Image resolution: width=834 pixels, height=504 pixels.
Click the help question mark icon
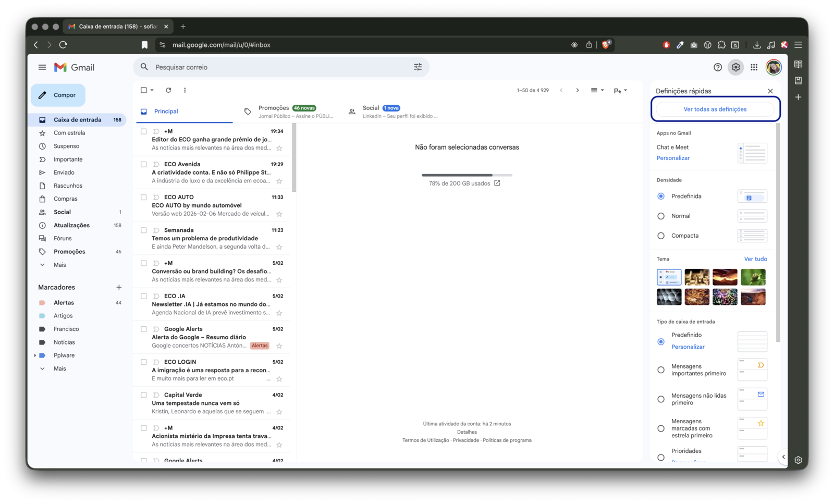click(x=718, y=67)
